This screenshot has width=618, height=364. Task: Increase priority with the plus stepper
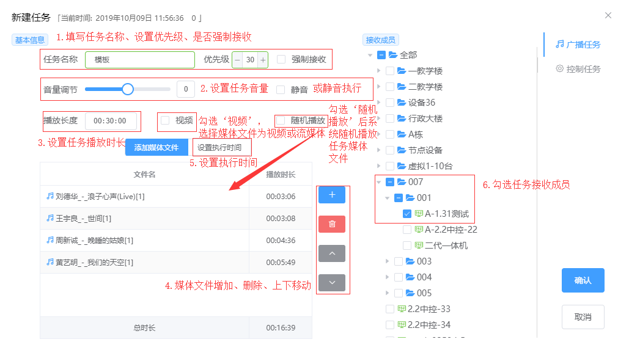tap(263, 60)
